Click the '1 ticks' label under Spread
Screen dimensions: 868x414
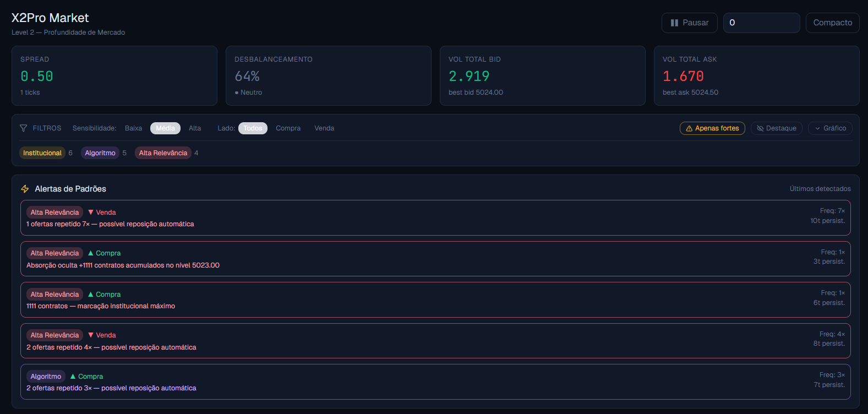[x=30, y=92]
